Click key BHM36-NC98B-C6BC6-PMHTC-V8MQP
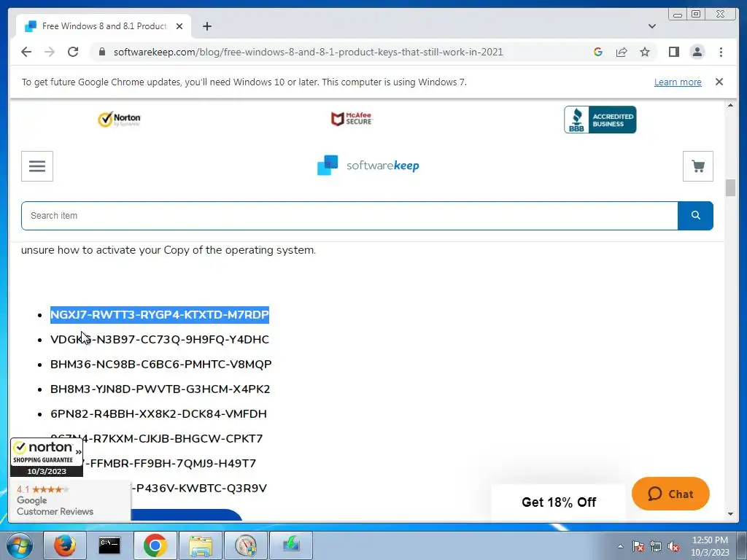The image size is (747, 560). coord(161,365)
